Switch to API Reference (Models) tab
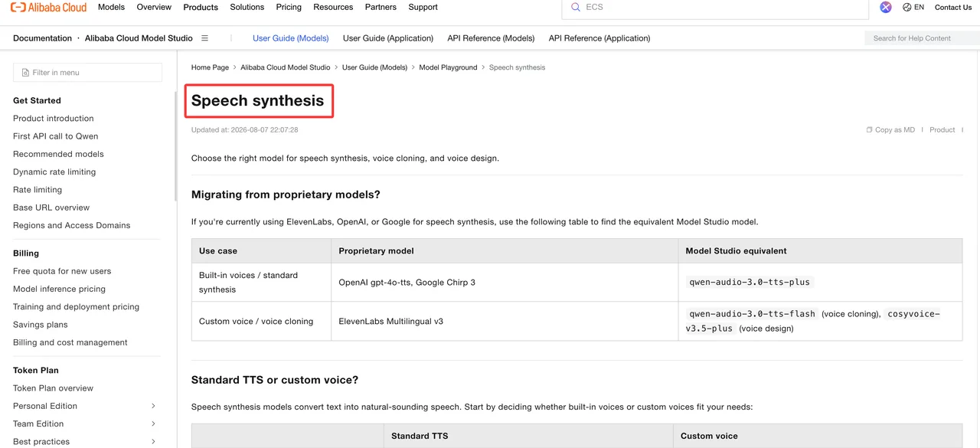Screen dimensions: 980x448 point(491,38)
